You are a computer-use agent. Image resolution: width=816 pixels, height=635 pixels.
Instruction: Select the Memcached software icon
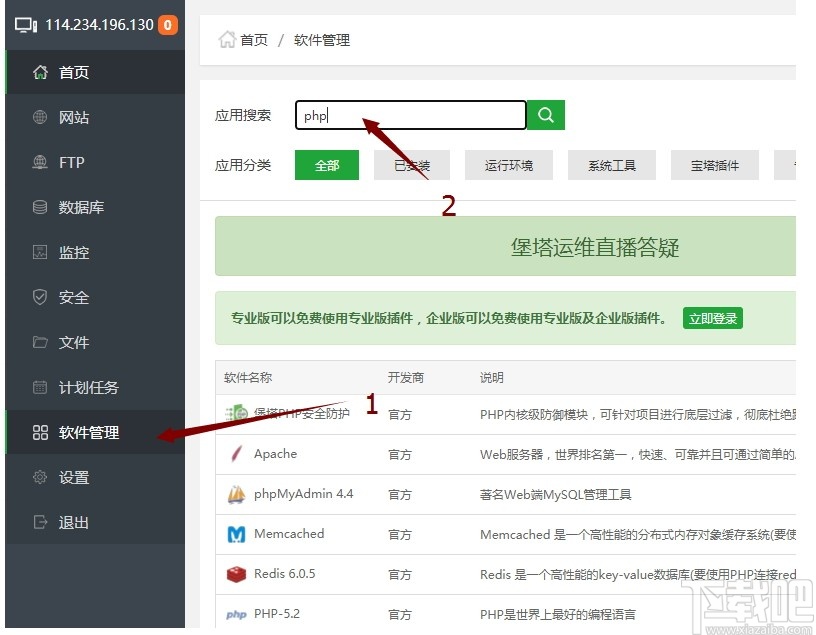pos(236,534)
